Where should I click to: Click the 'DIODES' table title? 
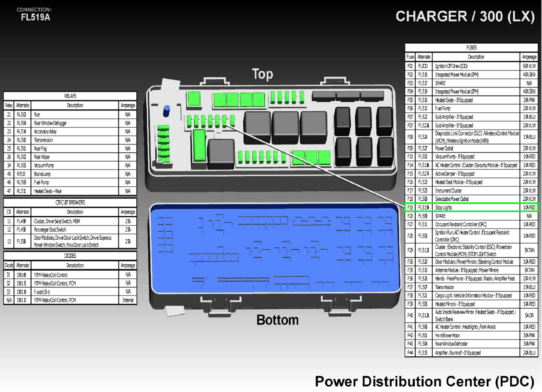point(70,256)
